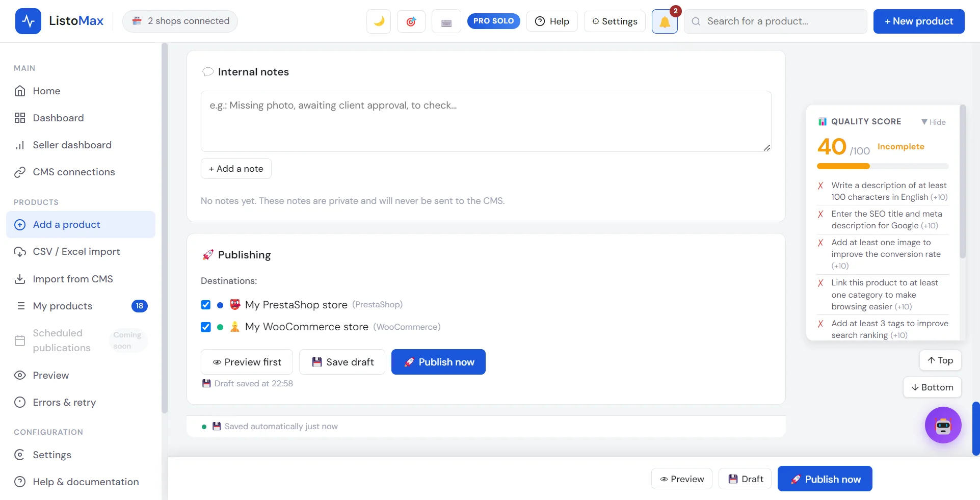
Task: Select Add a product menu item
Action: 81,224
